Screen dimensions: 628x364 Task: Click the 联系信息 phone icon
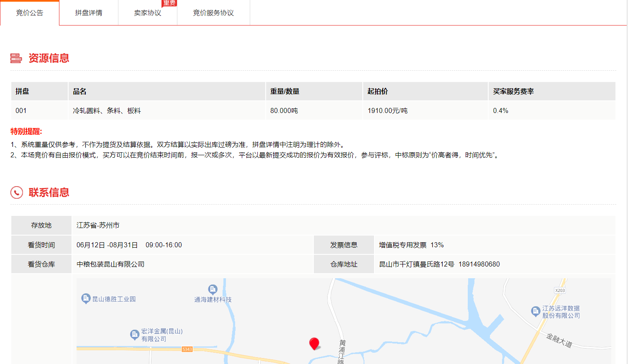[17, 192]
